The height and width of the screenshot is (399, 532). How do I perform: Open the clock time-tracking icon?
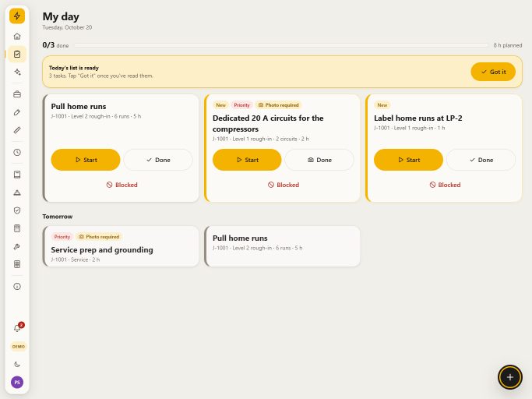17,153
